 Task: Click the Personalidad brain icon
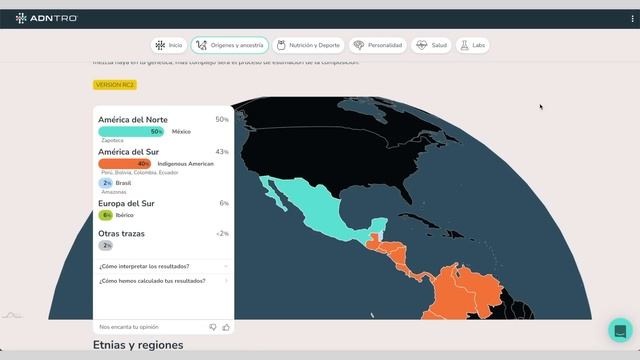click(x=358, y=45)
